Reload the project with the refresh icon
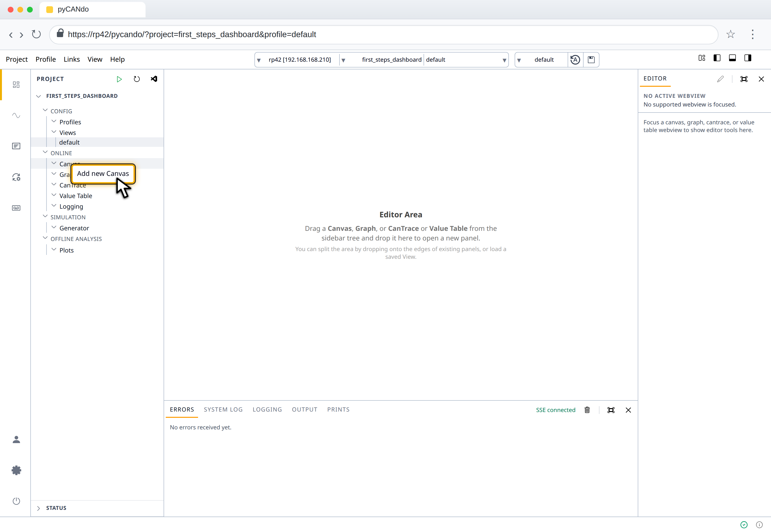Screen dimensions: 771x532 click(x=137, y=79)
